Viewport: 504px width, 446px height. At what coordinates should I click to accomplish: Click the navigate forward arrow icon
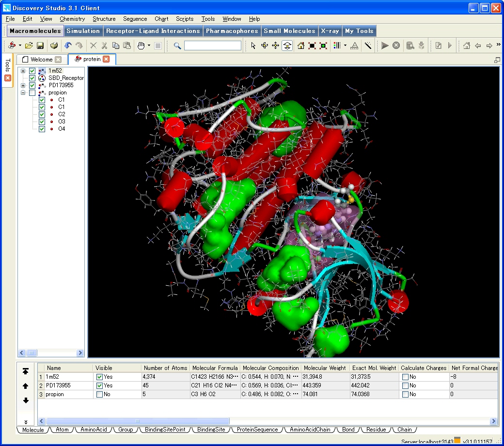click(489, 46)
